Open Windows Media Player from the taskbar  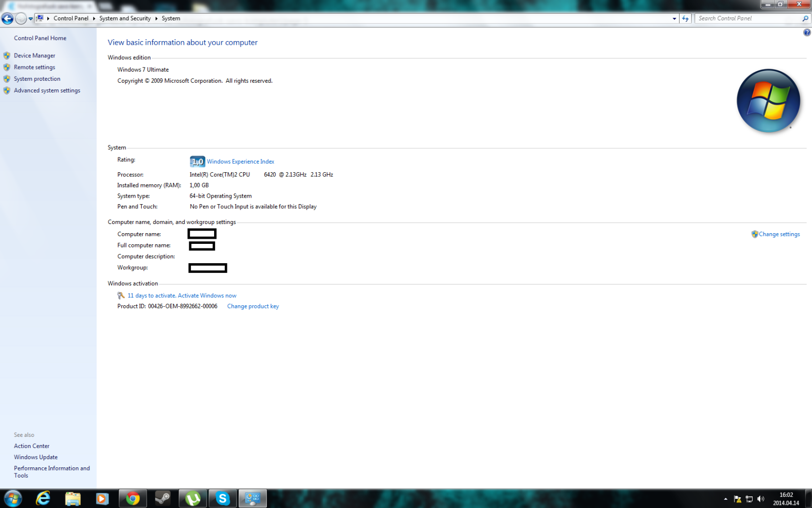pyautogui.click(x=102, y=499)
